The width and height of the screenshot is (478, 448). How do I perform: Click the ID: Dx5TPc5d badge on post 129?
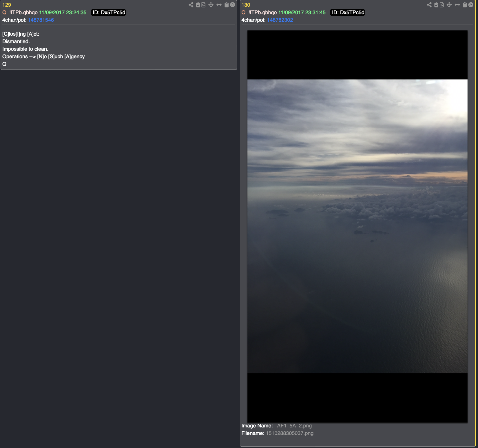[109, 12]
